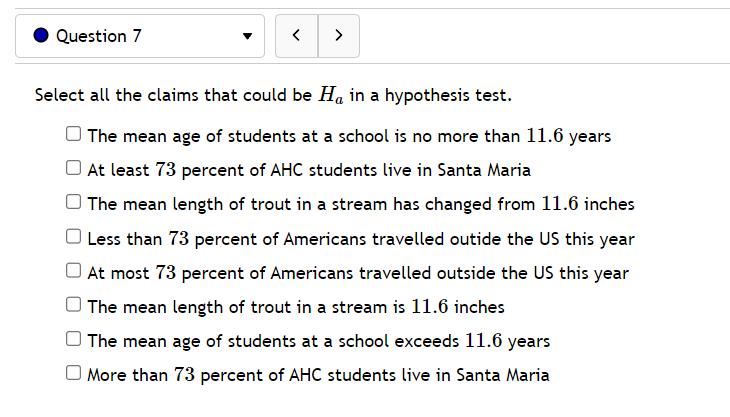Click the question prompt 'Select all the claims'

pos(273,95)
